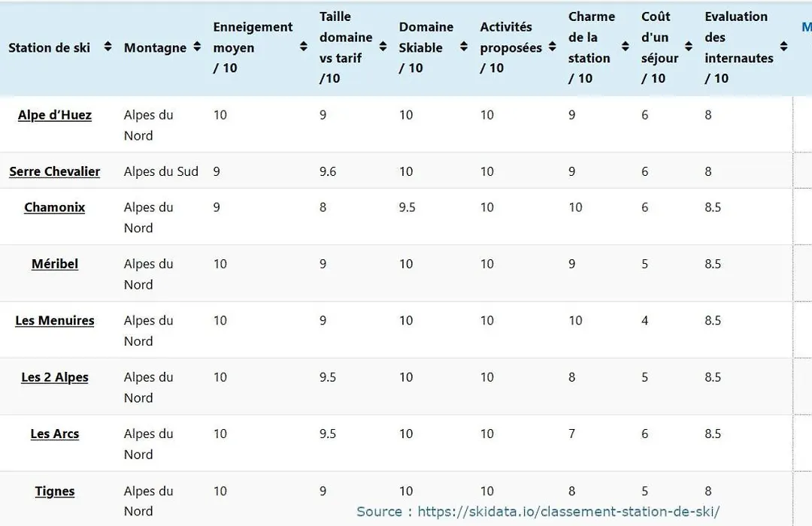This screenshot has width=812, height=526.
Task: Sort table by Station de ski arrows
Action: [108, 47]
